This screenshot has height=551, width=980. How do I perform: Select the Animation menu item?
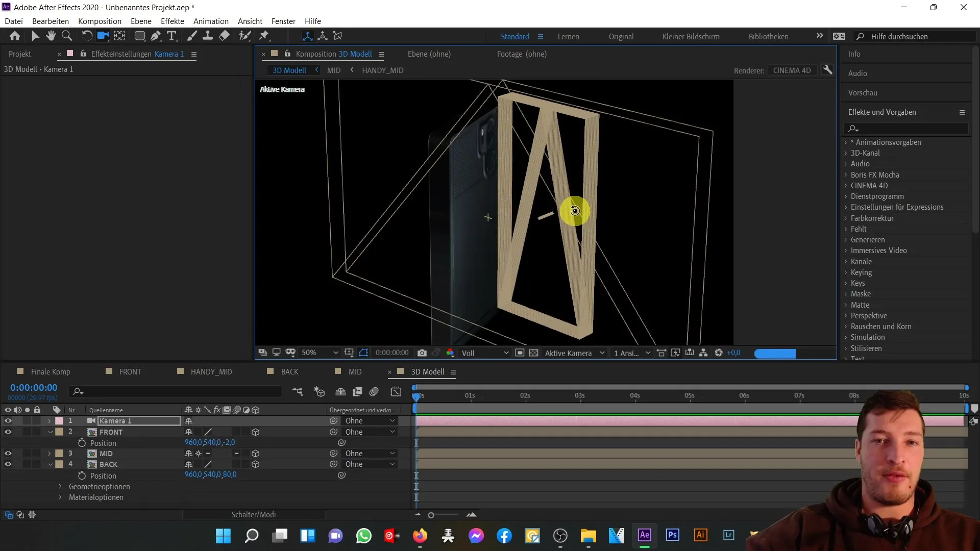point(211,21)
